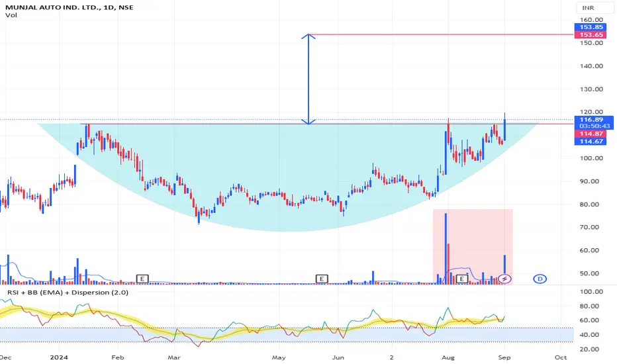Click the 114.67 blue price label

pos(591,141)
